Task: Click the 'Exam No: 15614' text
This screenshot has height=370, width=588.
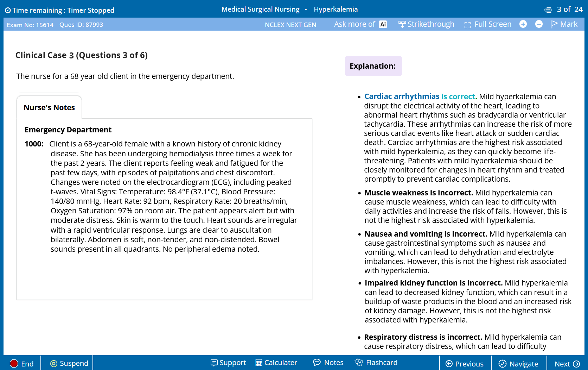Action: click(30, 25)
